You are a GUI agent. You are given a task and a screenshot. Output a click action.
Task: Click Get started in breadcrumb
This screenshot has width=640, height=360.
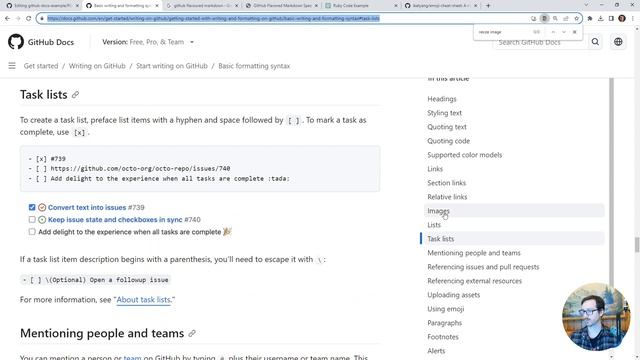point(41,66)
